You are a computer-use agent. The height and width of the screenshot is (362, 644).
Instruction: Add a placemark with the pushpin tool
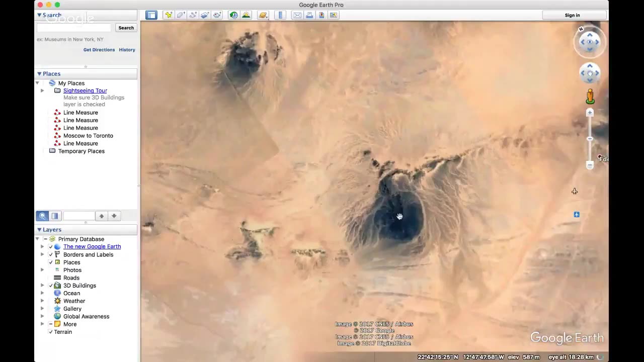point(169,15)
